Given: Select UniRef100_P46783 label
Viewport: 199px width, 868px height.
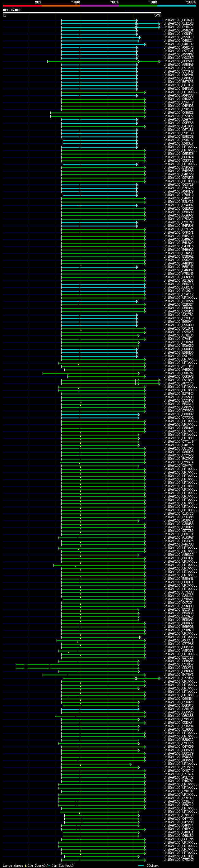Looking at the screenshot, I should coord(178,545).
